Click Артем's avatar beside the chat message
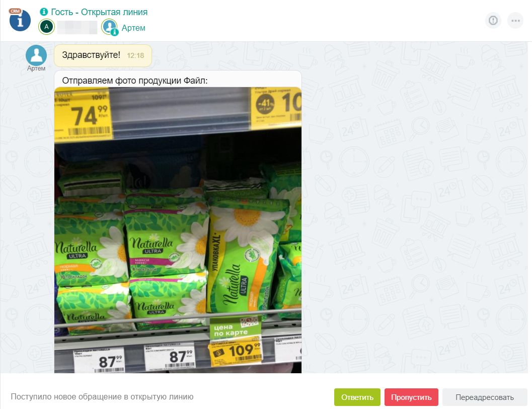Image resolution: width=532 pixels, height=409 pixels. coord(36,55)
